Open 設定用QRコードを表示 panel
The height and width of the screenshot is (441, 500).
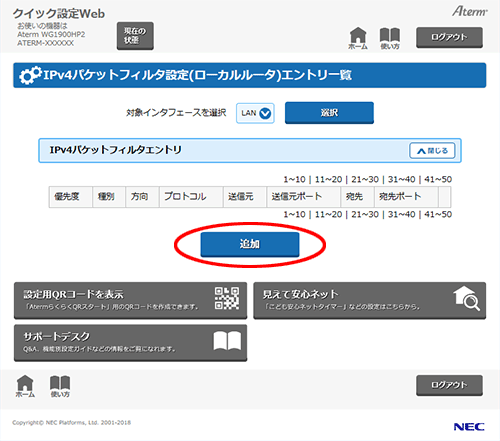(130, 300)
